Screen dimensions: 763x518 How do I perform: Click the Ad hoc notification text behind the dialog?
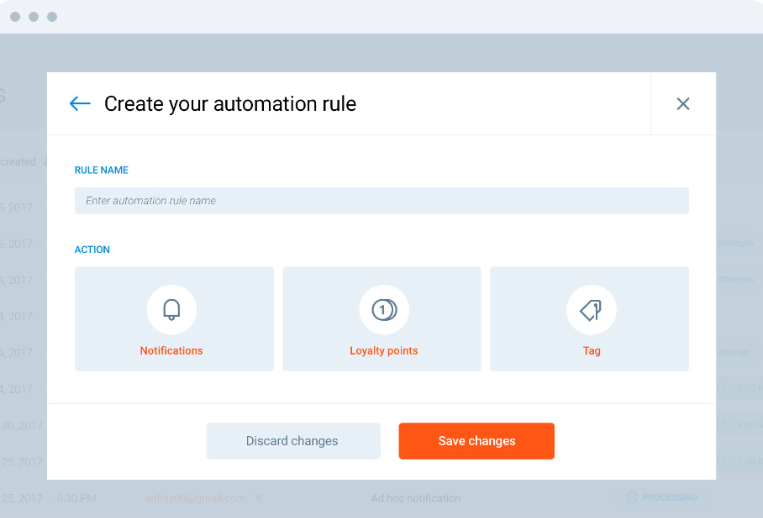pyautogui.click(x=416, y=498)
